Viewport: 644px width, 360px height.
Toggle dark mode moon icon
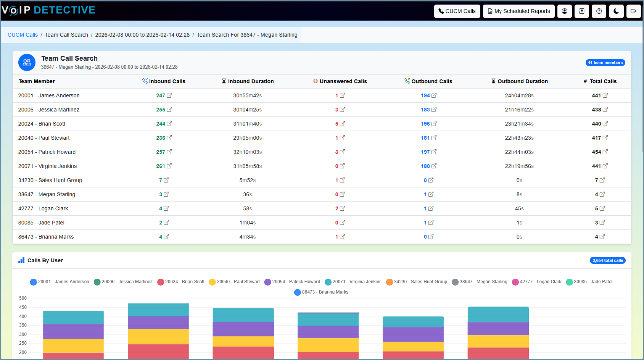pyautogui.click(x=616, y=11)
